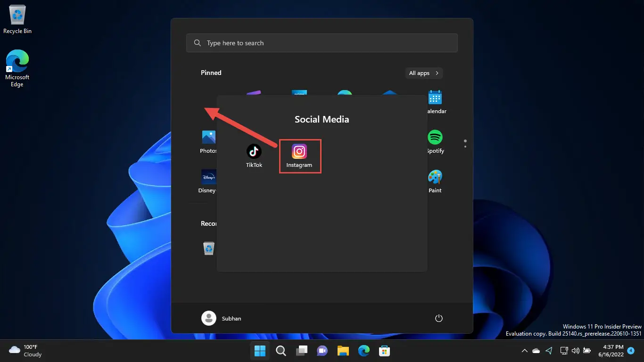Open Task View on the taskbar
Image resolution: width=644 pixels, height=362 pixels.
point(302,351)
